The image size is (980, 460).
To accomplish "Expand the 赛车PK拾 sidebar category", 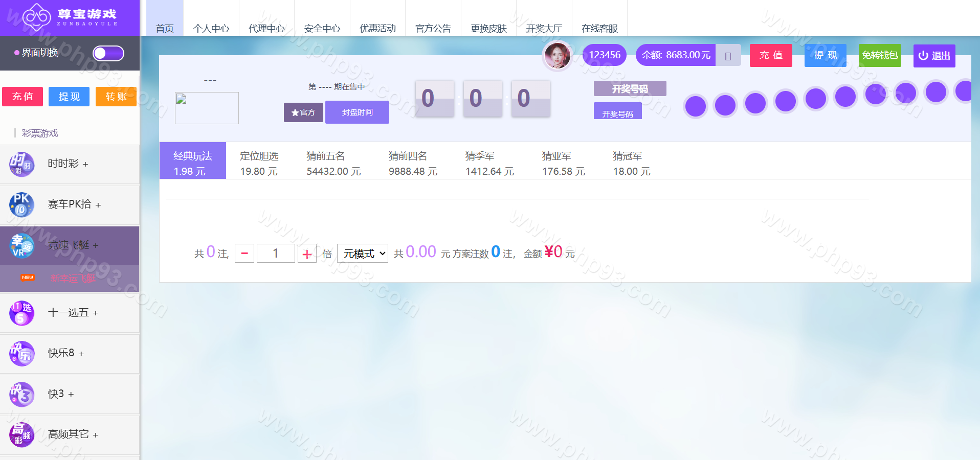I will coord(74,204).
